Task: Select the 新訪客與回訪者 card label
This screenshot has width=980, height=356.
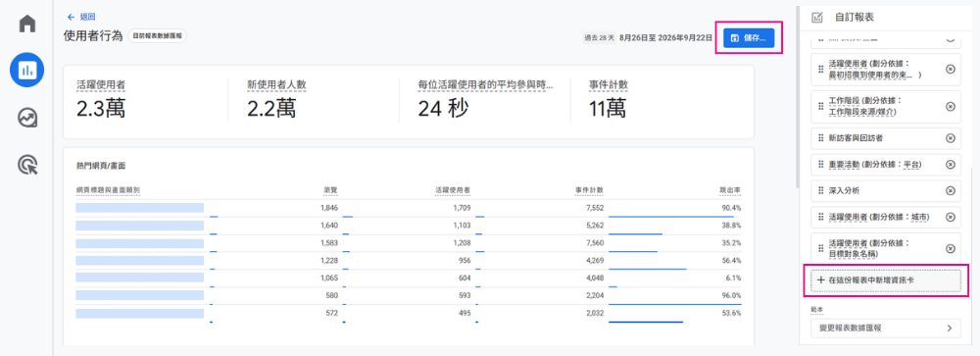Action: coord(857,137)
